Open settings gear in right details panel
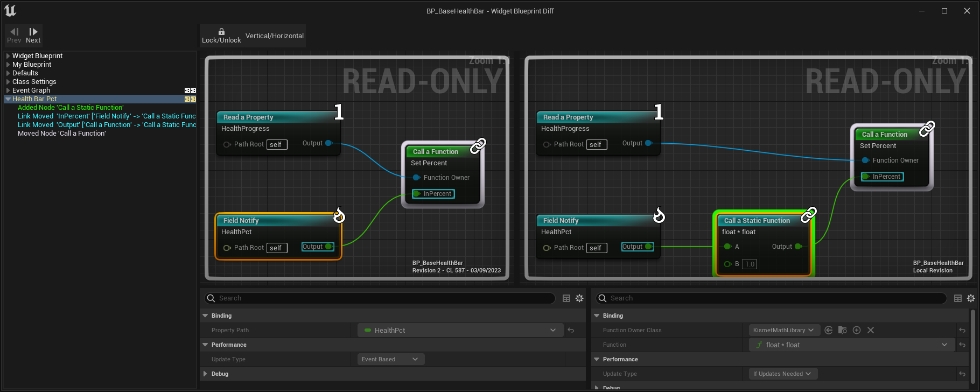 click(971, 298)
